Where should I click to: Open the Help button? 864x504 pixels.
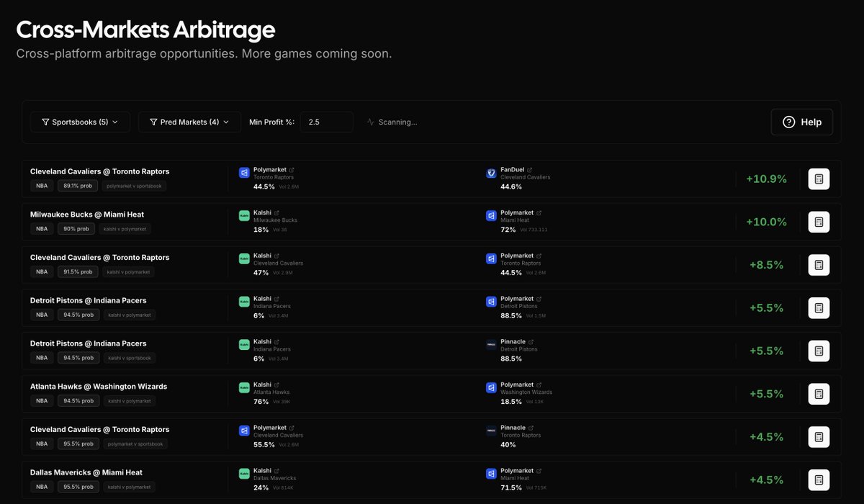coord(801,122)
